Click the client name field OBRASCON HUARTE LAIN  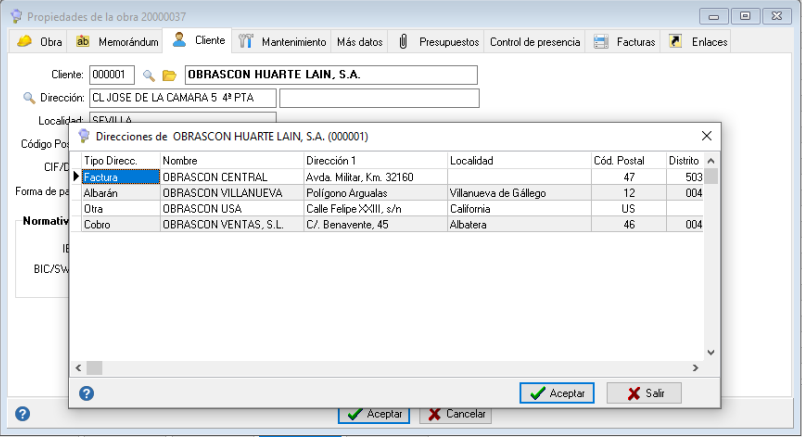click(x=331, y=75)
